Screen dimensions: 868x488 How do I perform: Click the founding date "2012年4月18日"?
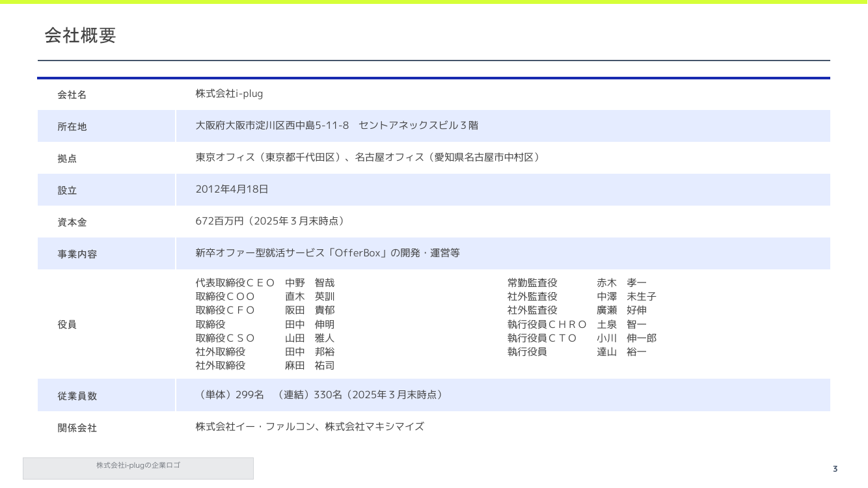pos(232,189)
